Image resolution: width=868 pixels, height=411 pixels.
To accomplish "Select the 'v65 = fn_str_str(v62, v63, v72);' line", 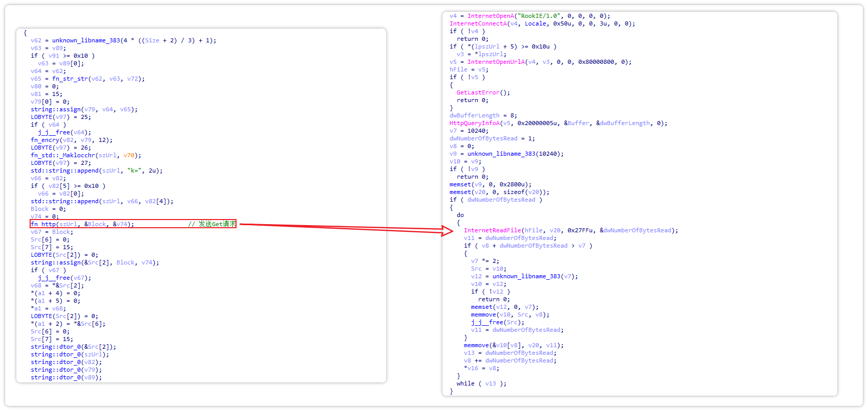I will click(87, 79).
